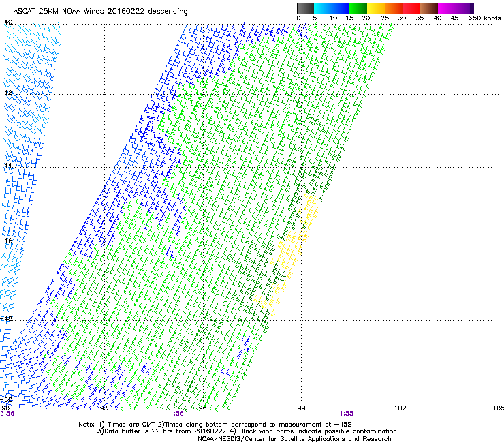Select the '105' longitude axis label

click(x=499, y=408)
